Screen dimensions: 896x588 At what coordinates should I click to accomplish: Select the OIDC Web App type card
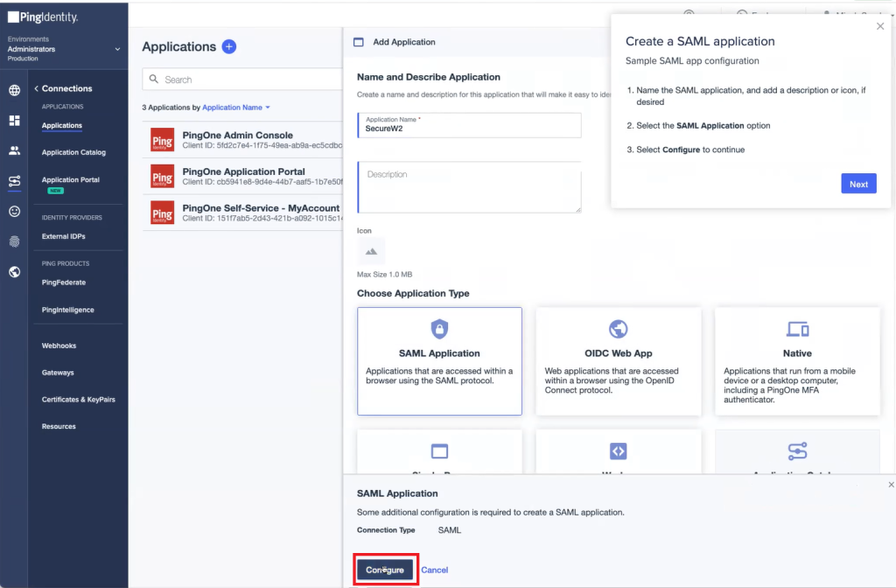619,360
